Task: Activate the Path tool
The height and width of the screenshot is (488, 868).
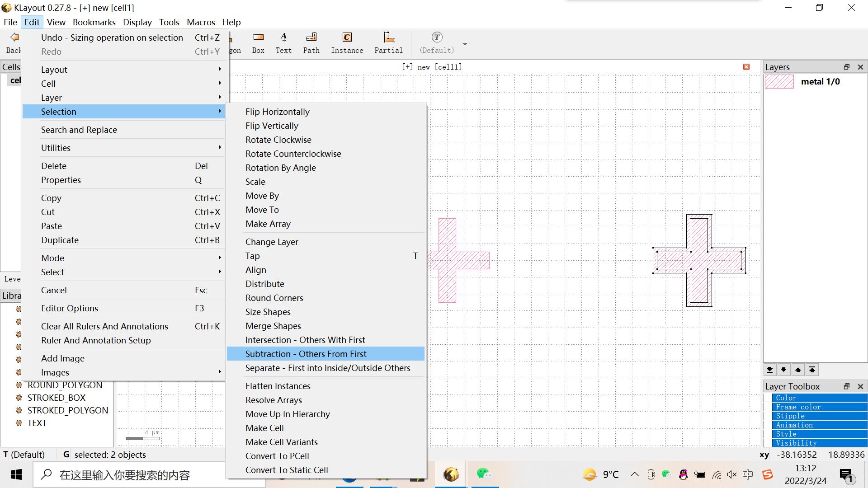Action: click(311, 42)
